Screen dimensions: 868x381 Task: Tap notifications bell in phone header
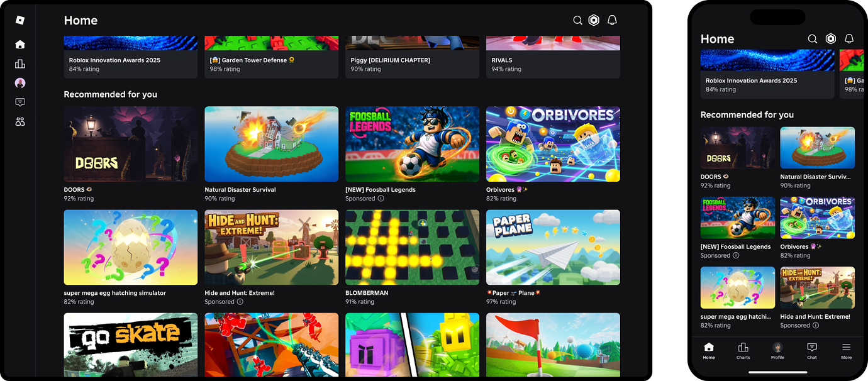(849, 39)
